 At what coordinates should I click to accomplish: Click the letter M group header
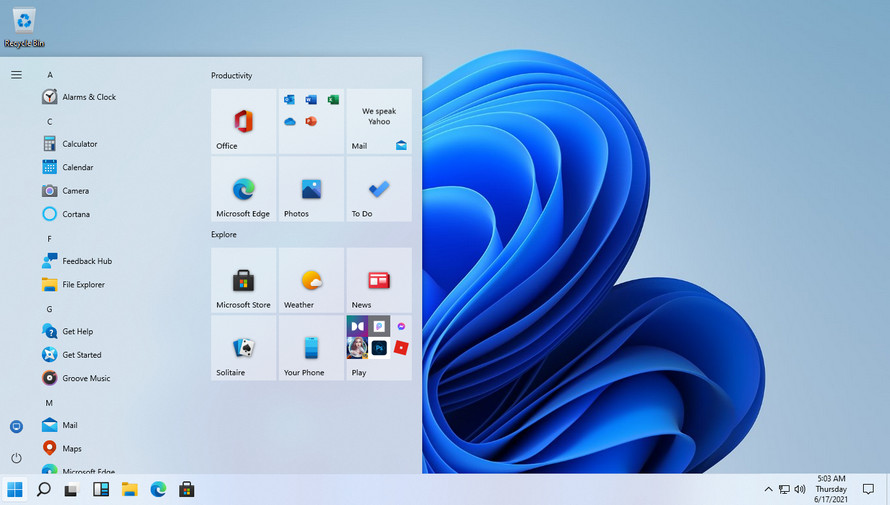point(49,403)
